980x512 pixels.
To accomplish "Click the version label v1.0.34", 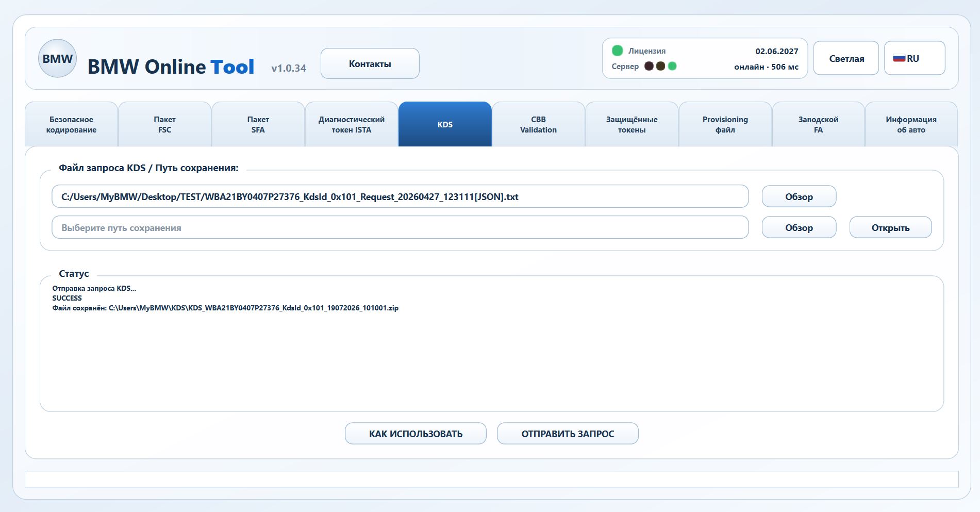I will point(289,68).
